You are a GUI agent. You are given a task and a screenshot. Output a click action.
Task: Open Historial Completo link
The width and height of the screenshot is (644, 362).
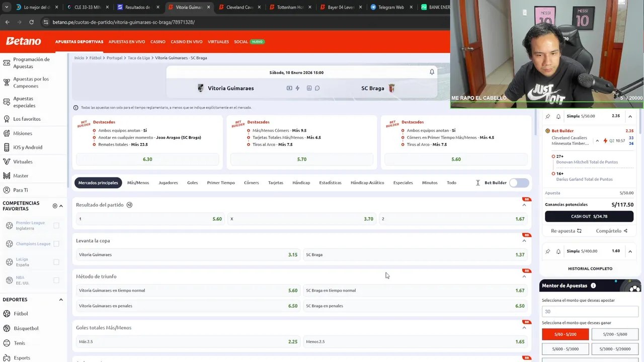pyautogui.click(x=590, y=268)
